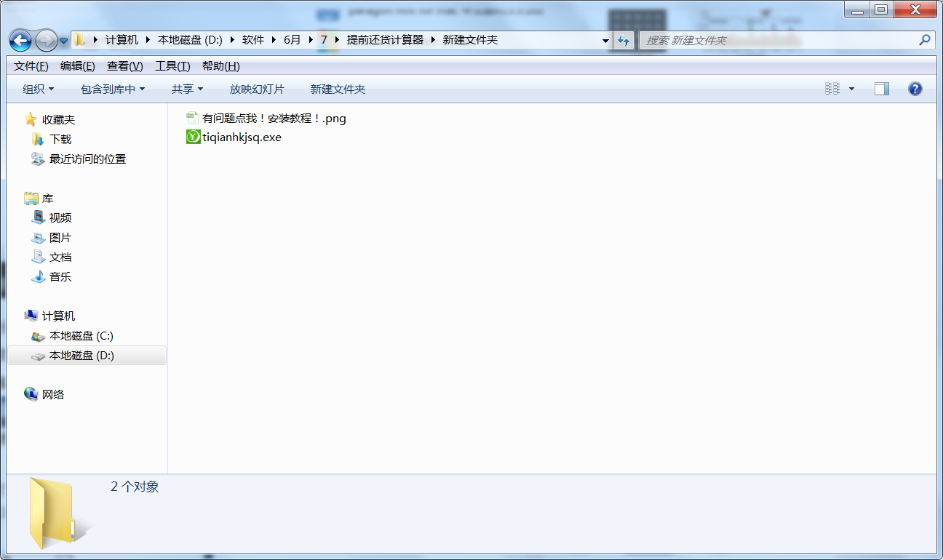Click the green tiqianhkjsq.exe icon
This screenshot has width=943, height=560.
coord(193,137)
